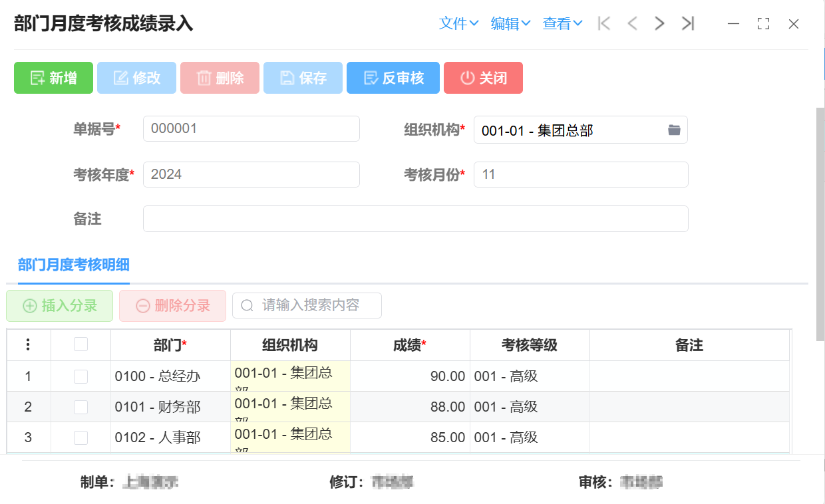Click the red 关闭 button

(483, 78)
